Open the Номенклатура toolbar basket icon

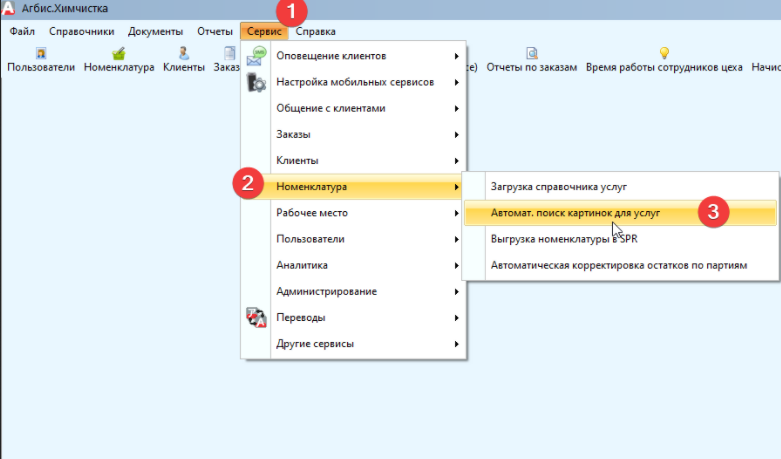pyautogui.click(x=119, y=53)
